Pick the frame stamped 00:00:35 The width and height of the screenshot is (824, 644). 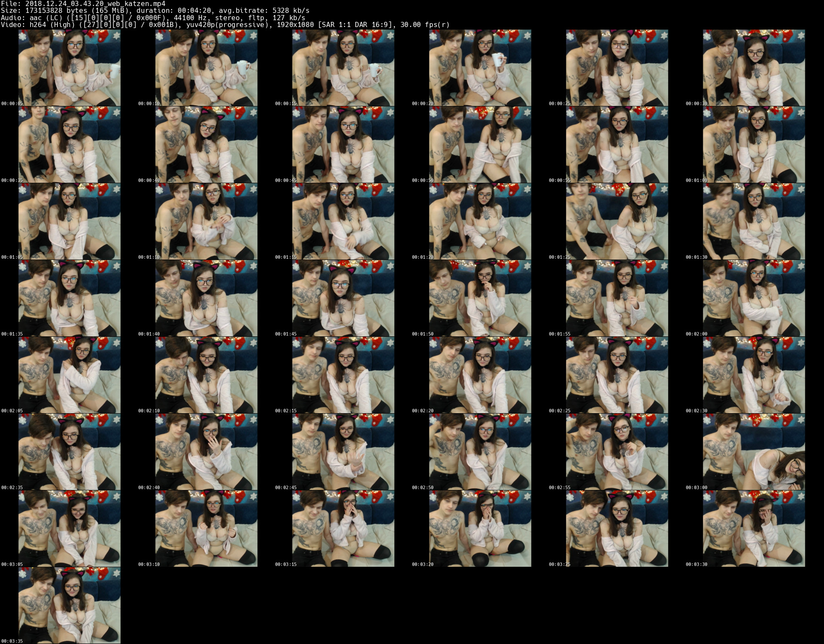click(70, 145)
